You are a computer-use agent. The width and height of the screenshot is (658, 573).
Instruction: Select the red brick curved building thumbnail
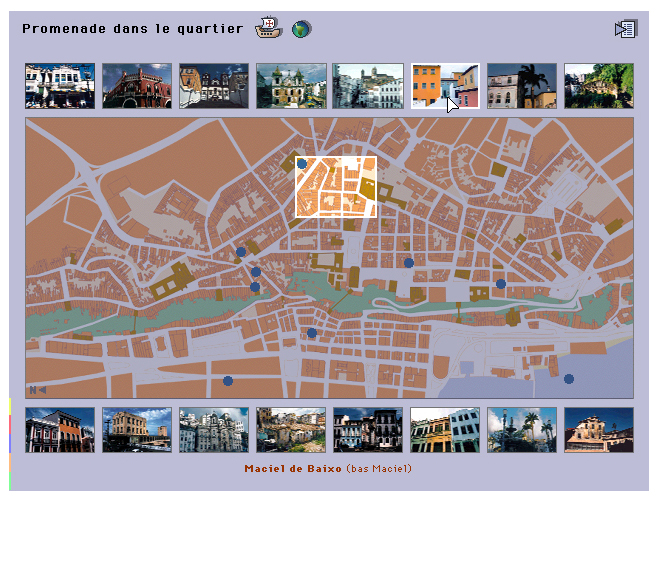(x=137, y=86)
